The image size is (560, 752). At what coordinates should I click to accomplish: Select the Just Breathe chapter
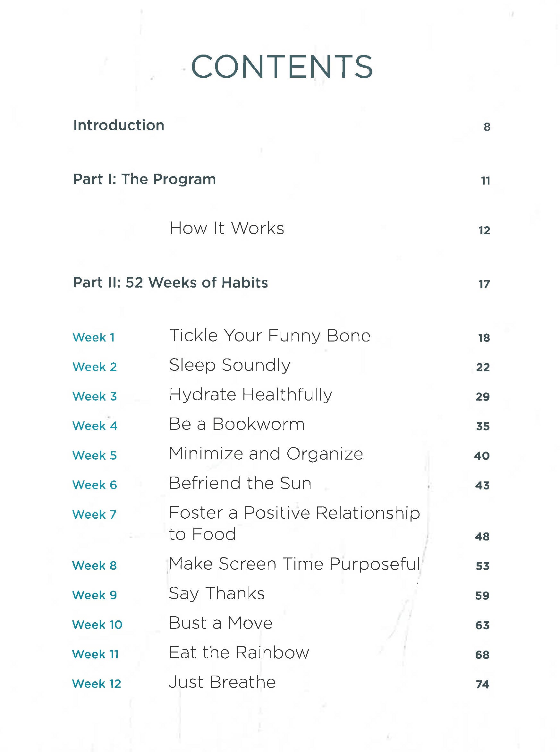[x=222, y=682]
